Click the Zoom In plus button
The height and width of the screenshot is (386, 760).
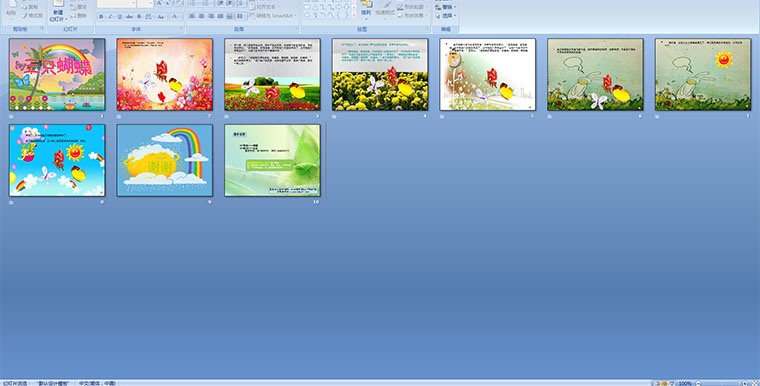tap(745, 383)
